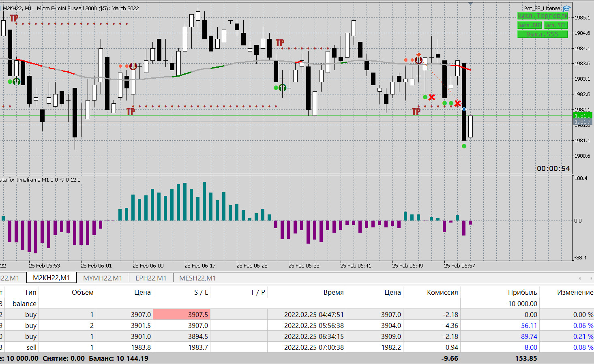Click the 00:00:54 candle countdown timer

(x=553, y=168)
